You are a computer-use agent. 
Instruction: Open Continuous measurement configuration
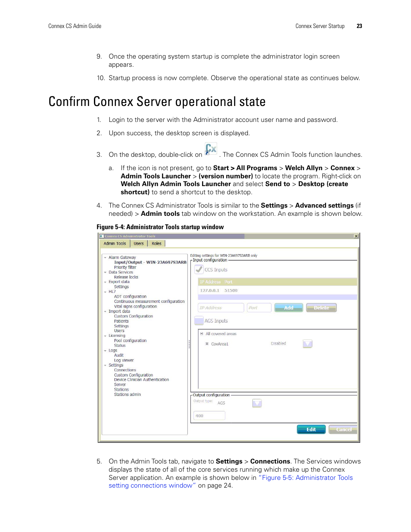tap(149, 302)
